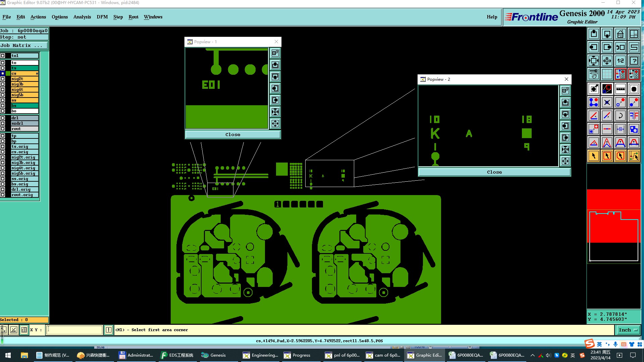This screenshot has width=644, height=362.
Task: Close Popview 1 using the Close button
Action: click(232, 134)
